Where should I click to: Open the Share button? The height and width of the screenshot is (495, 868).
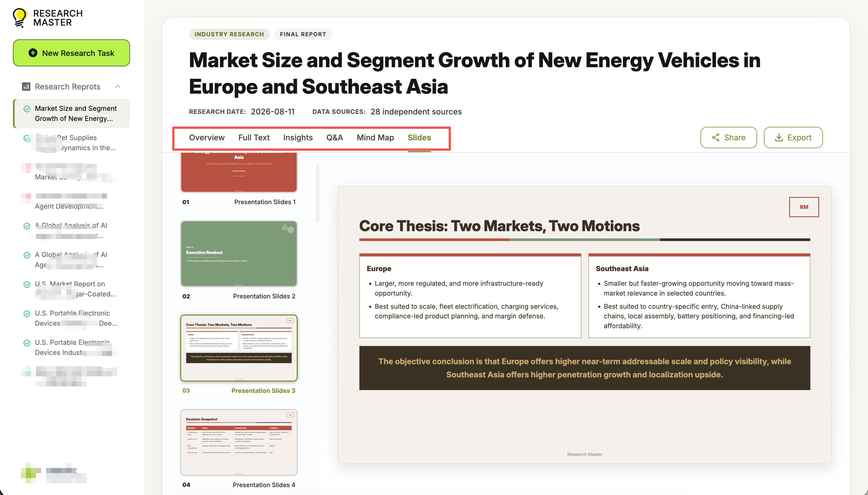click(x=729, y=137)
